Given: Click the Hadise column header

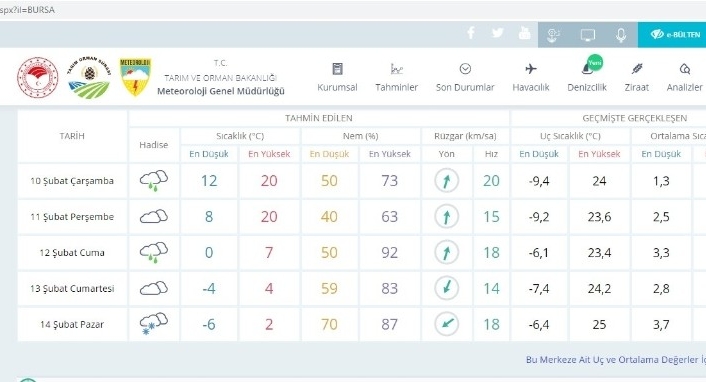Looking at the screenshot, I should pos(154,145).
